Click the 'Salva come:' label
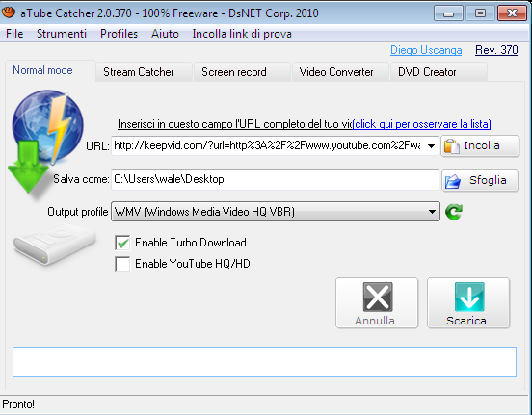 81,179
